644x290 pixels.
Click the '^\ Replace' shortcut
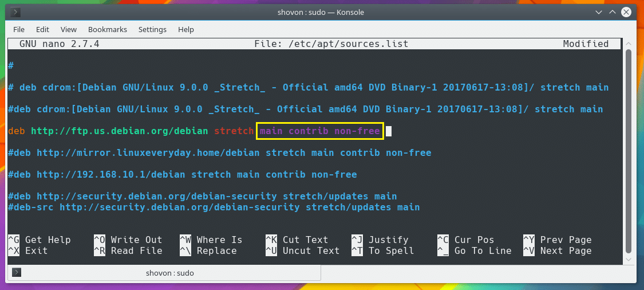point(208,250)
